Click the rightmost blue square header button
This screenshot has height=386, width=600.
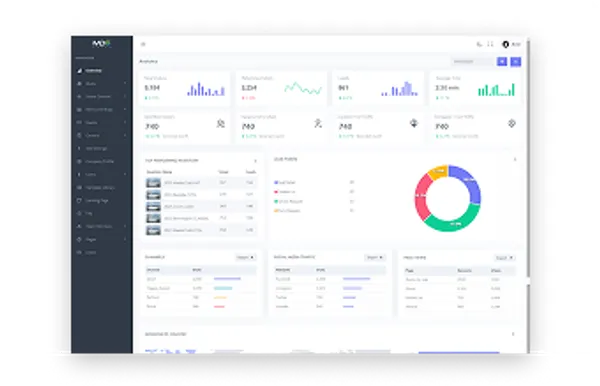pos(516,62)
